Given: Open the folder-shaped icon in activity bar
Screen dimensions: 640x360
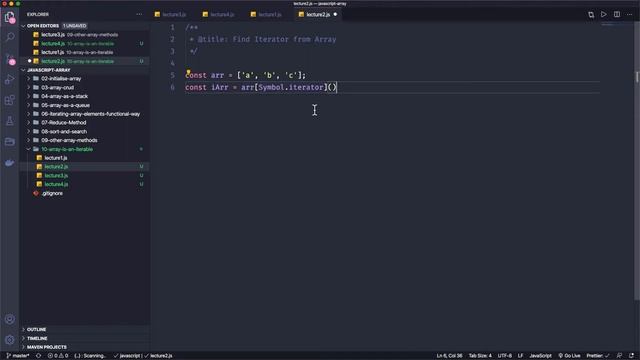Looking at the screenshot, I should click(x=9, y=142).
